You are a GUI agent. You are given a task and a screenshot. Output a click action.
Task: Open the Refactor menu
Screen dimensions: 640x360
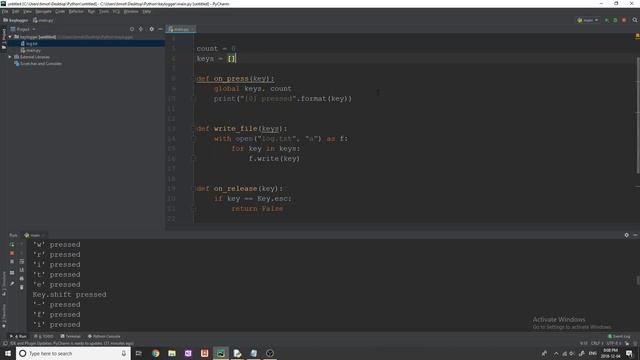pos(76,11)
